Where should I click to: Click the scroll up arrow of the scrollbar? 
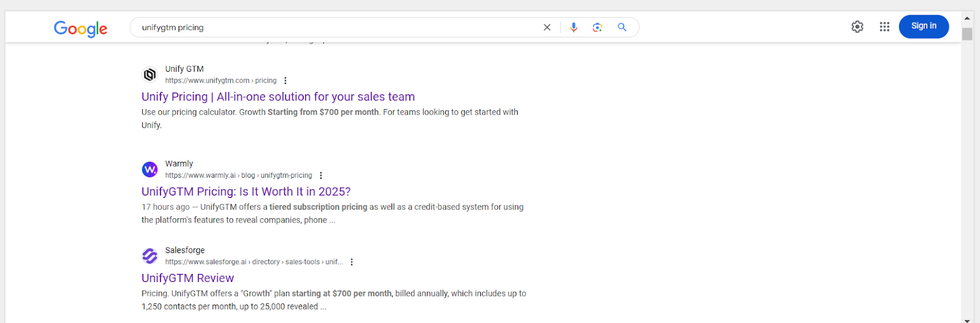coord(967,18)
